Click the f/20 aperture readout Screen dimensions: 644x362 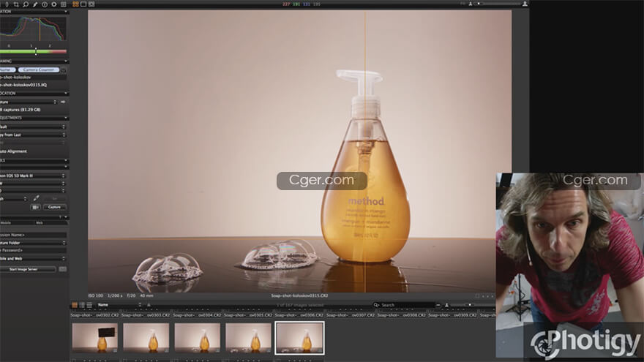[x=131, y=295]
